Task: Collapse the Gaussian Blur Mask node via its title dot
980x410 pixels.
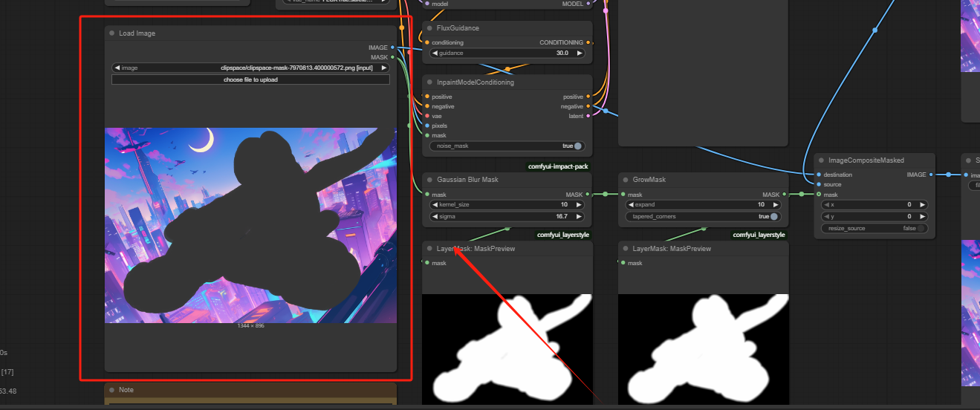Action: [429, 180]
